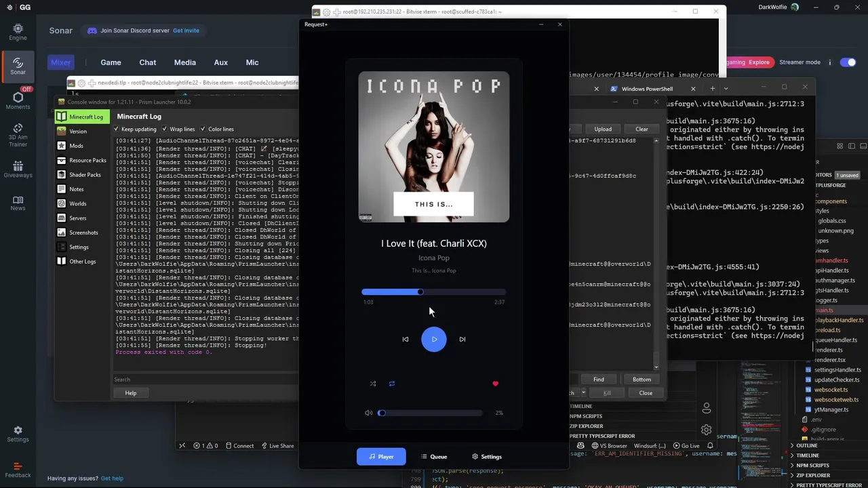Screen dimensions: 868x488
Task: Open Feedback in the GG sidebar
Action: click(x=18, y=470)
